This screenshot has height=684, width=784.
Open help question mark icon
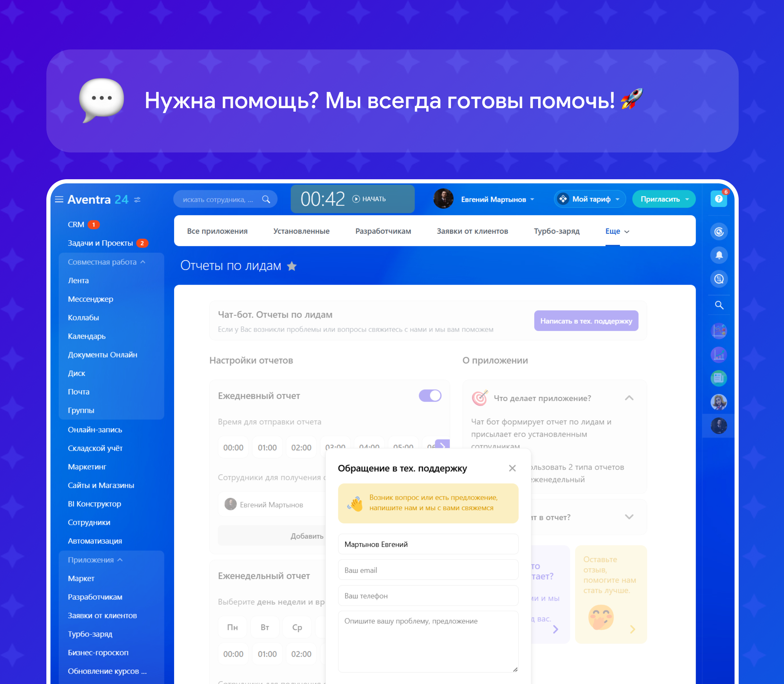point(718,199)
